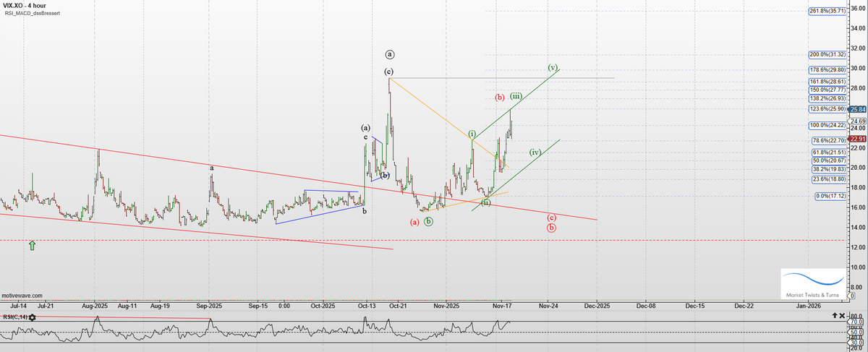868x352 pixels.
Task: Select the 178.6%(29.80) Fibonacci label
Action: coord(827,70)
